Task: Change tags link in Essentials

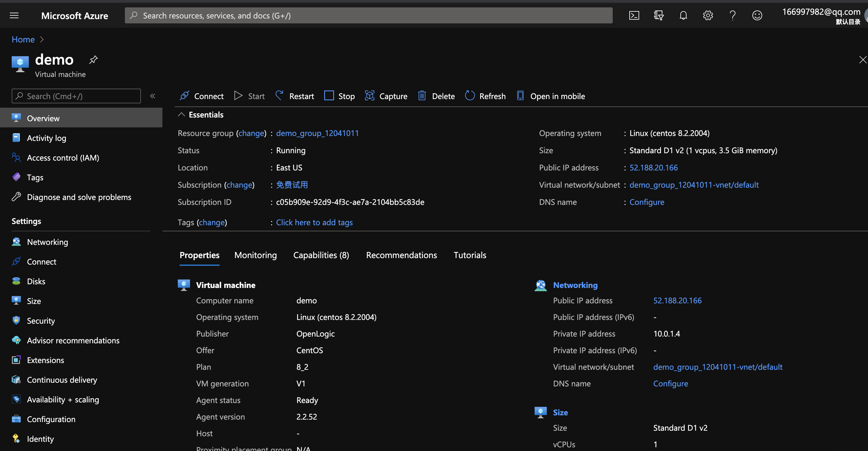Action: click(x=212, y=222)
